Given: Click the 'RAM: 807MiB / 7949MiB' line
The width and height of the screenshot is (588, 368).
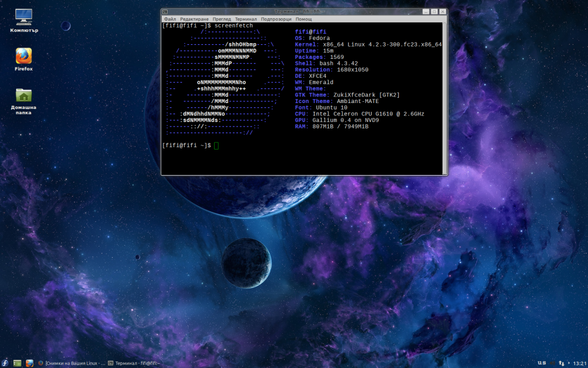Looking at the screenshot, I should [x=332, y=127].
